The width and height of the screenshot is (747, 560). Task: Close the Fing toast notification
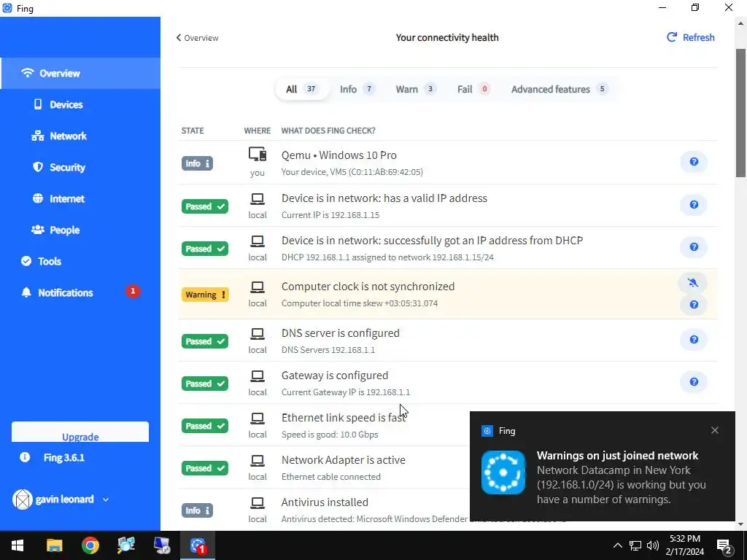point(715,430)
